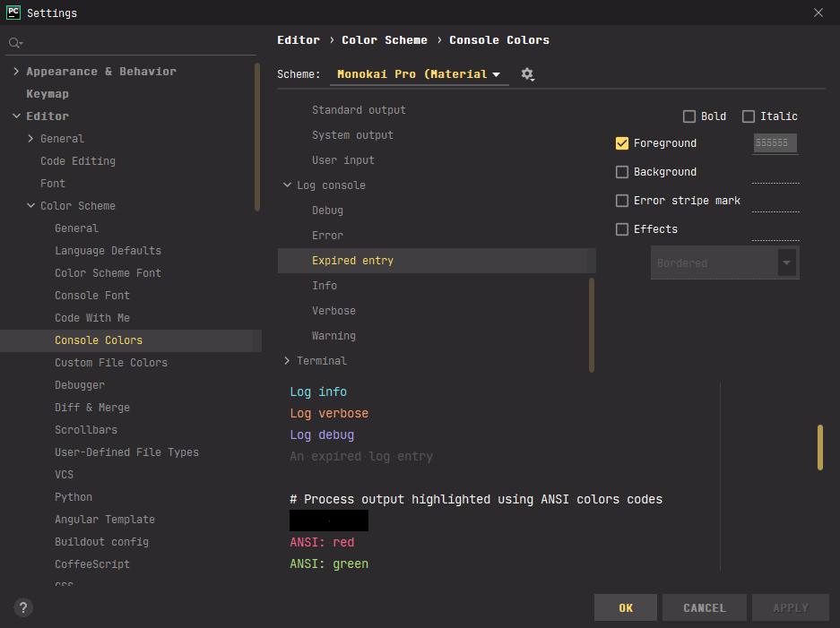Select the Warning log console entry

coord(333,336)
